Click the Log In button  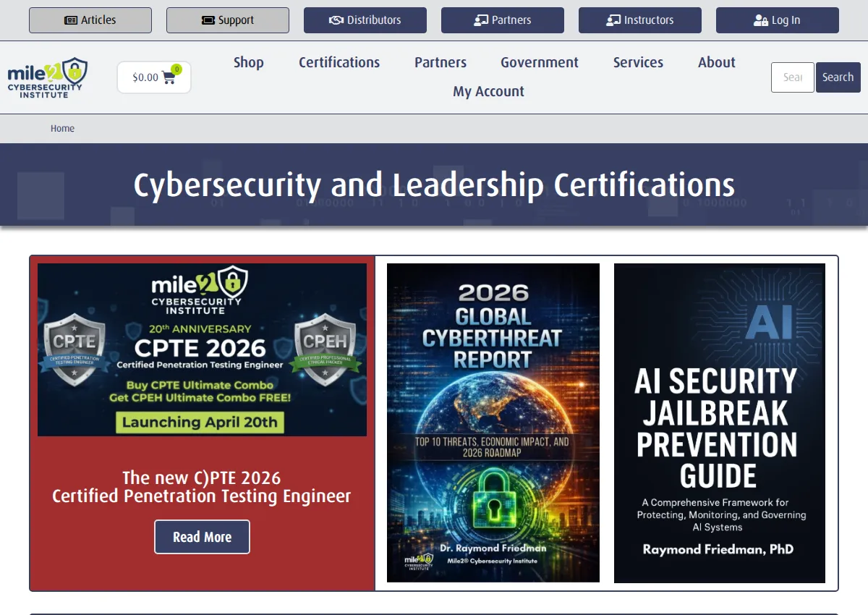tap(778, 20)
